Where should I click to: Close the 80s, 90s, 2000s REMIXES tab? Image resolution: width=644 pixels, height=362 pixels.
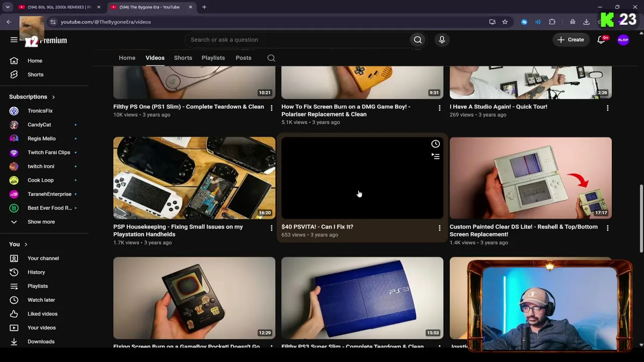coord(99,7)
